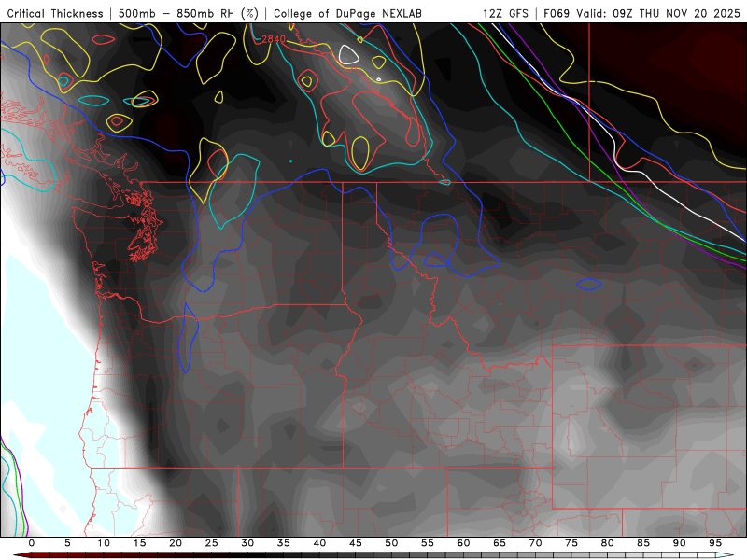The width and height of the screenshot is (747, 560).
Task: Click the "90" tick on the humidity scale
Action: pyautogui.click(x=680, y=543)
